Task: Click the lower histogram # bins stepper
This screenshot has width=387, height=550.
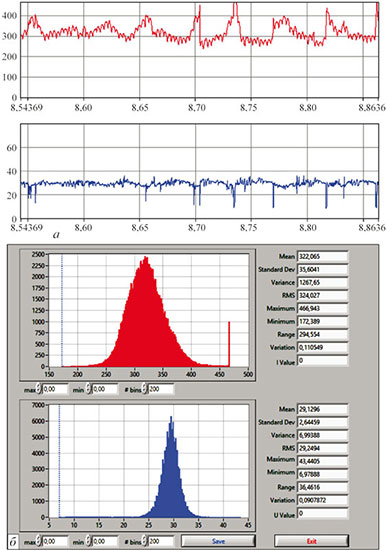Action: (145, 541)
